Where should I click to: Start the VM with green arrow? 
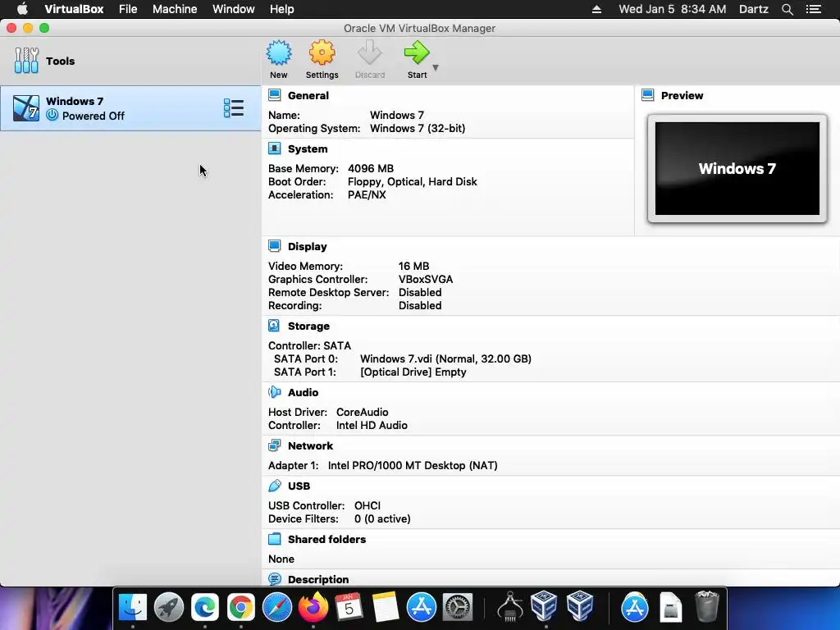pos(417,53)
